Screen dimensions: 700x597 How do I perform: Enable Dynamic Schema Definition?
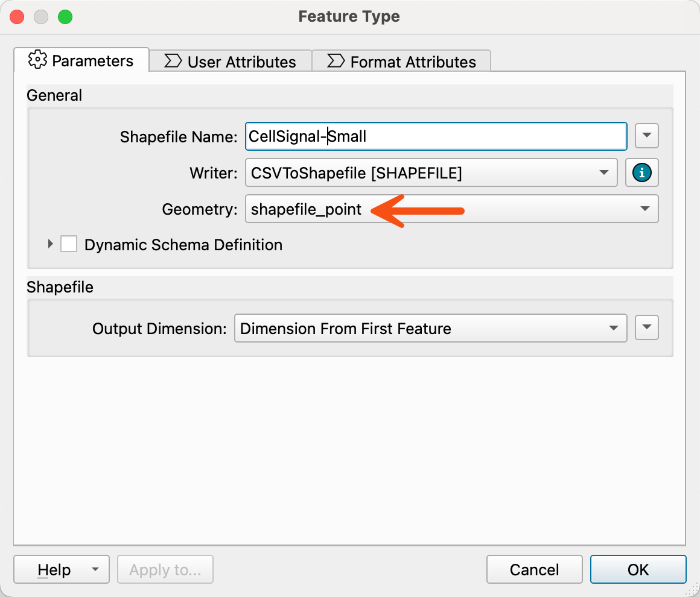click(x=69, y=244)
